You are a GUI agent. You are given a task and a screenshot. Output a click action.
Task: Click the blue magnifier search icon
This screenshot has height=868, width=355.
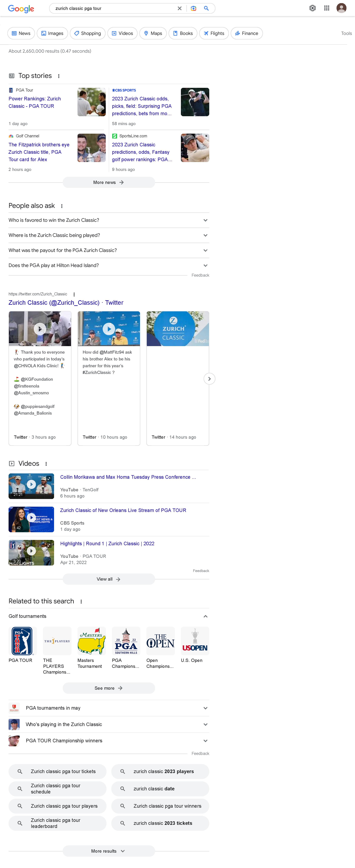[x=206, y=8]
